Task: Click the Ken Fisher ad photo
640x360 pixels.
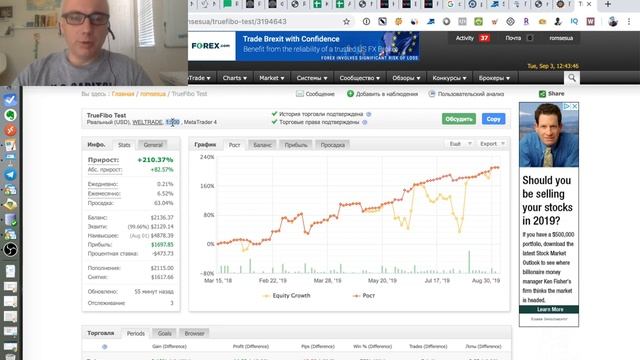Action: [549, 135]
